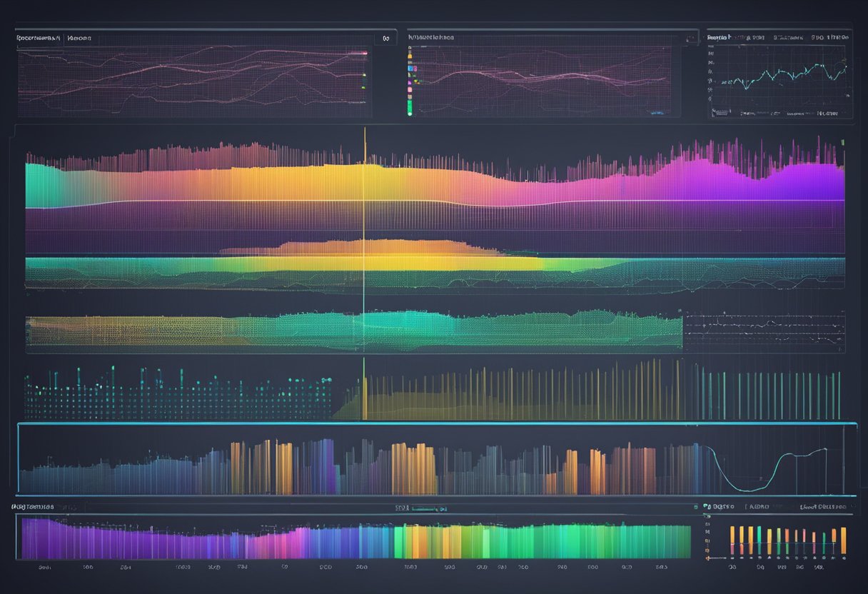Select the top-left panel's first title tab

pos(39,39)
